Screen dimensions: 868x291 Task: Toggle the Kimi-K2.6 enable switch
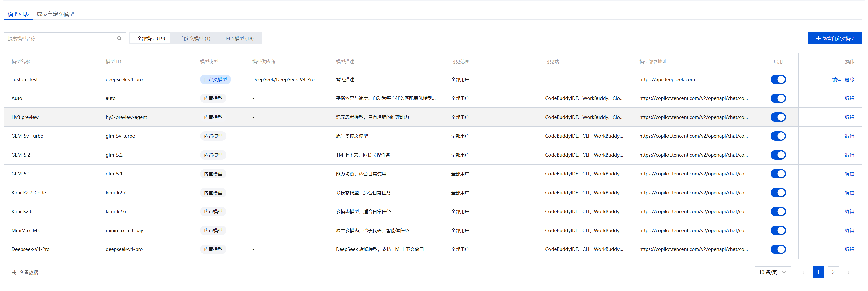coord(778,212)
